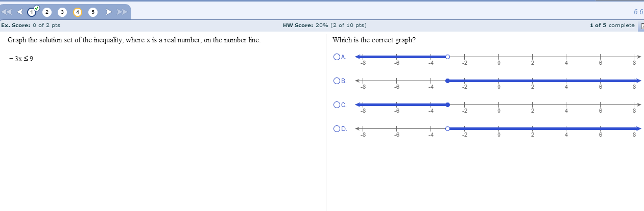
Task: Jump to question 2 bubble
Action: [47, 11]
